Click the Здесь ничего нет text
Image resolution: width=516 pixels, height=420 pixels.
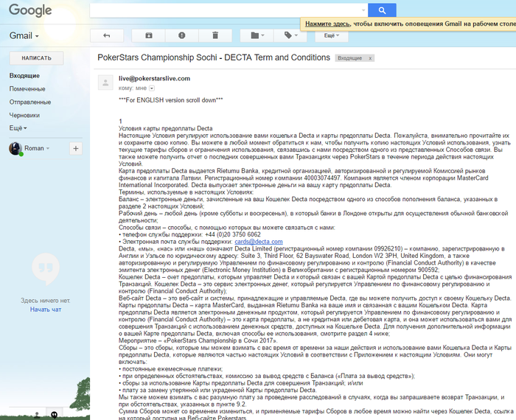click(x=46, y=301)
